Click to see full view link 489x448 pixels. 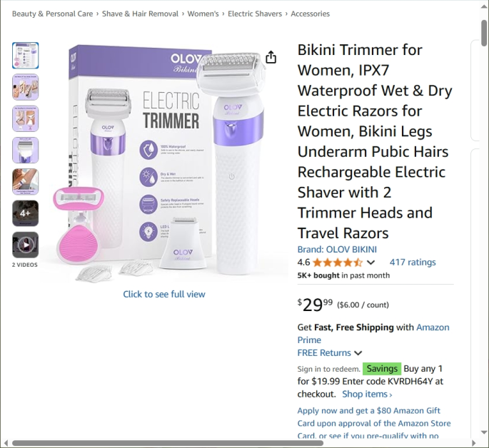164,294
